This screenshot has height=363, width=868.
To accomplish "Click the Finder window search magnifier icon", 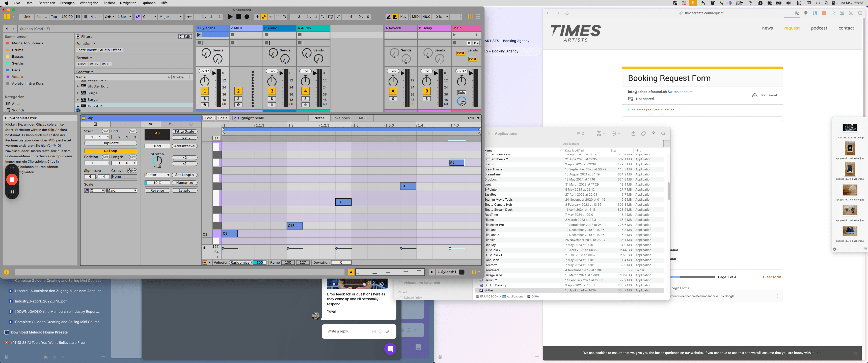I will tap(663, 134).
